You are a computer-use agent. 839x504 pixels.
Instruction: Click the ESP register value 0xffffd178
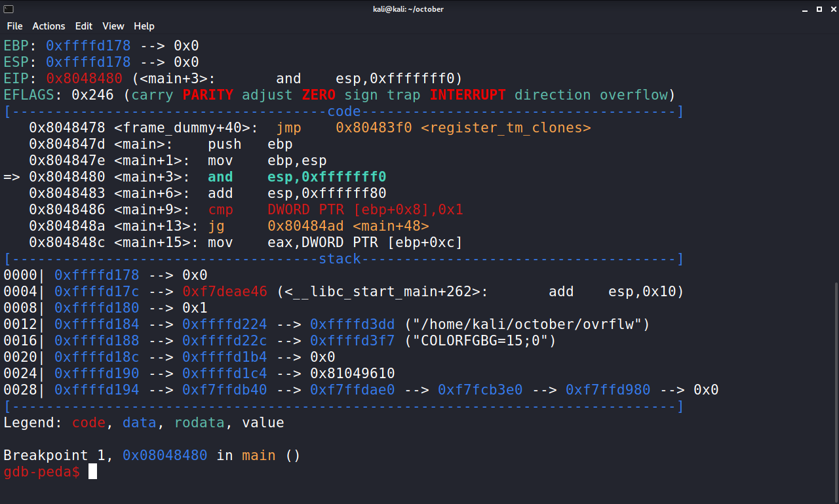coord(88,62)
